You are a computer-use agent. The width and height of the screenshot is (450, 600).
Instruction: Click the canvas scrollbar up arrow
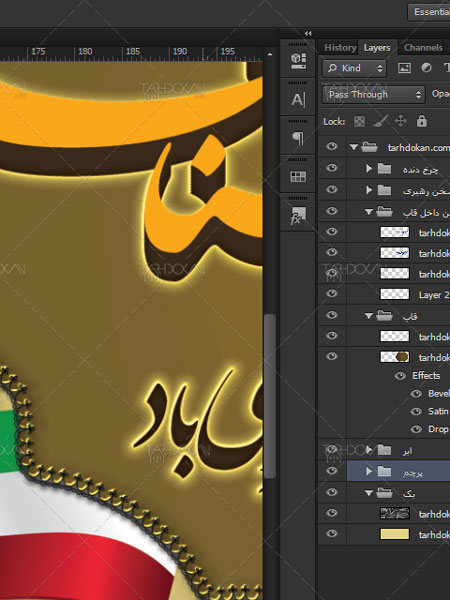(270, 54)
